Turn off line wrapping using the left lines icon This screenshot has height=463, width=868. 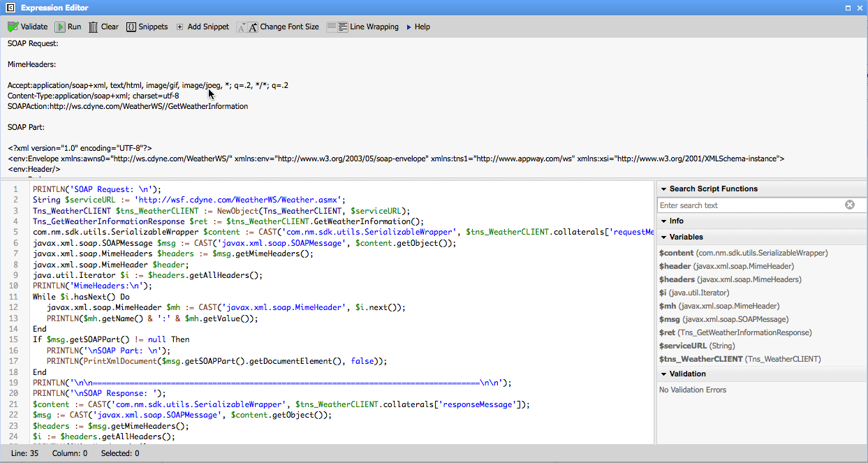[332, 27]
